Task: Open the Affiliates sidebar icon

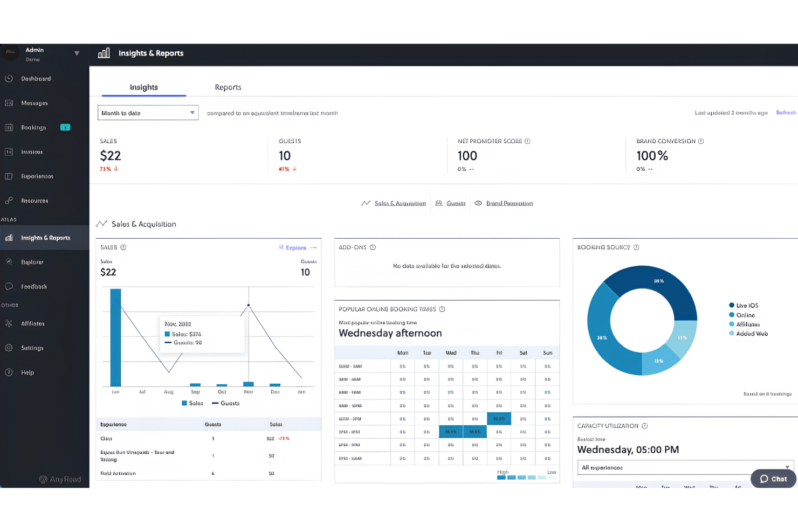Action: tap(9, 323)
